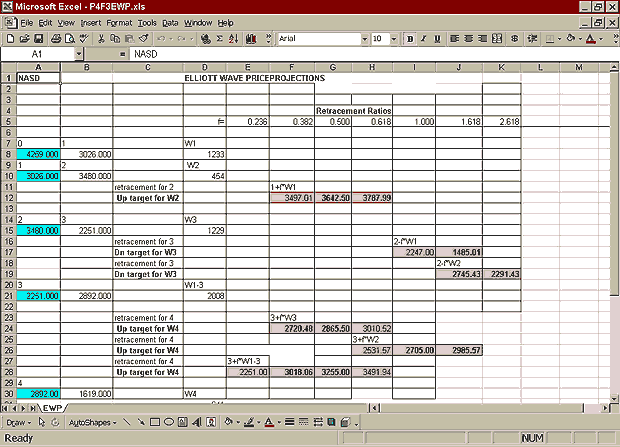Open the Draw menu dropdown
This screenshot has width=620, height=447.
click(x=18, y=422)
